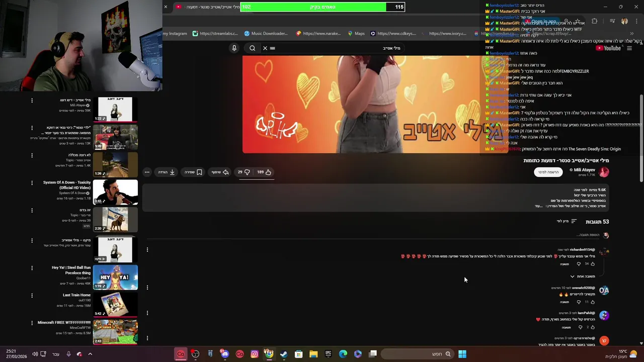Like the orenatc9200 comment

click(593, 302)
